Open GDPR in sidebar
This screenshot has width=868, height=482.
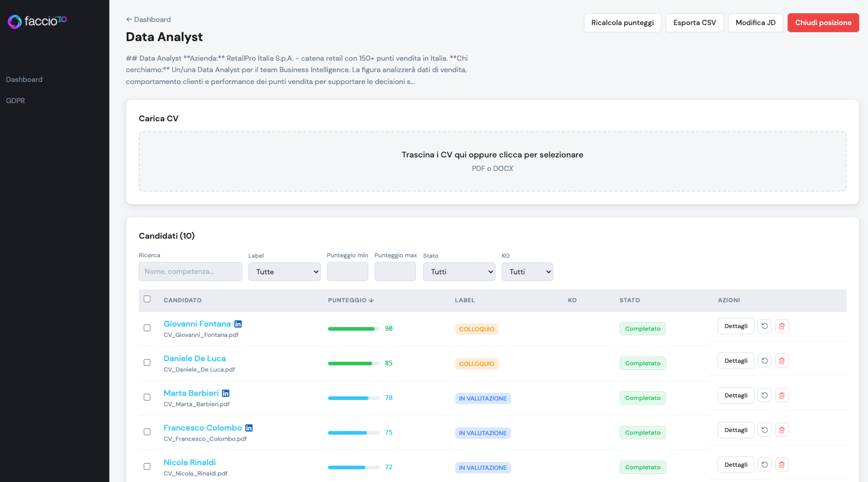16,101
